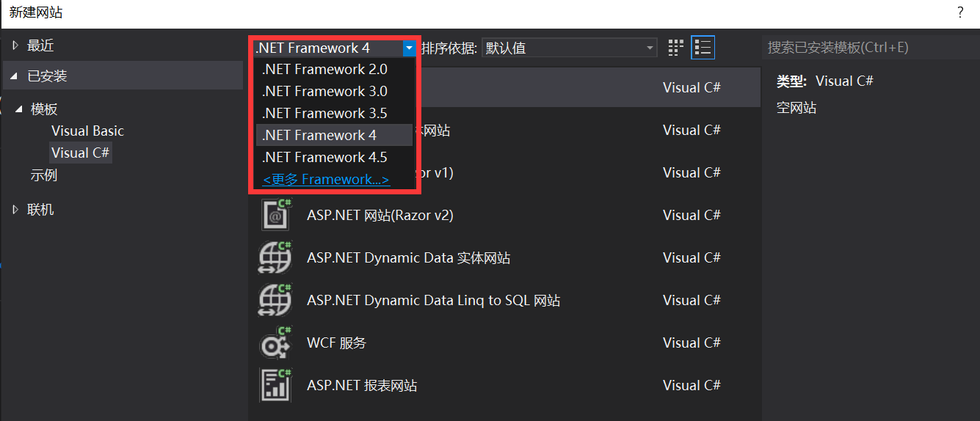The height and width of the screenshot is (421, 980).
Task: Click the 搜索已安装模板 search box
Action: 870,48
